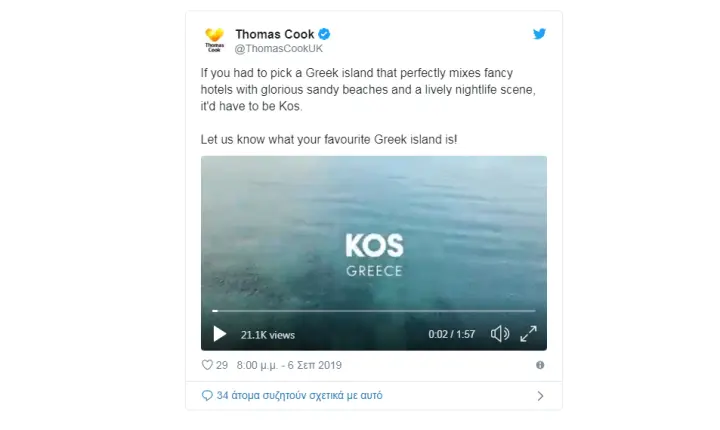Expand conversation with right chevron arrow
720x430 pixels.
[x=540, y=396]
